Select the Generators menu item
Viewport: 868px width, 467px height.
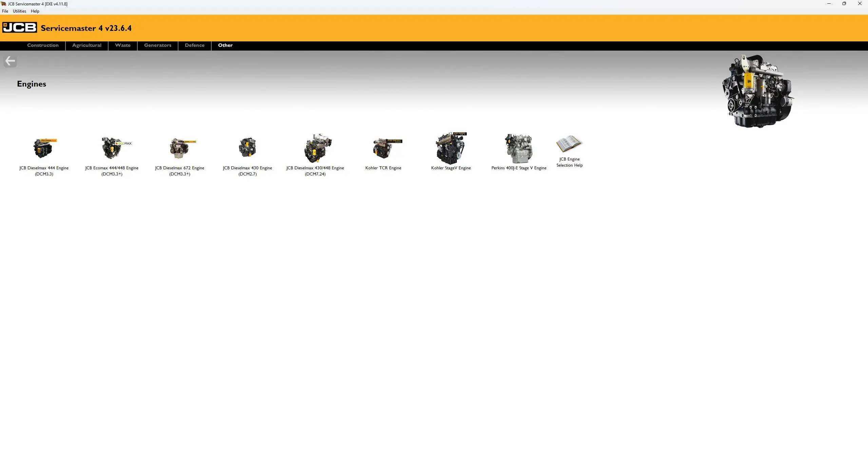157,45
